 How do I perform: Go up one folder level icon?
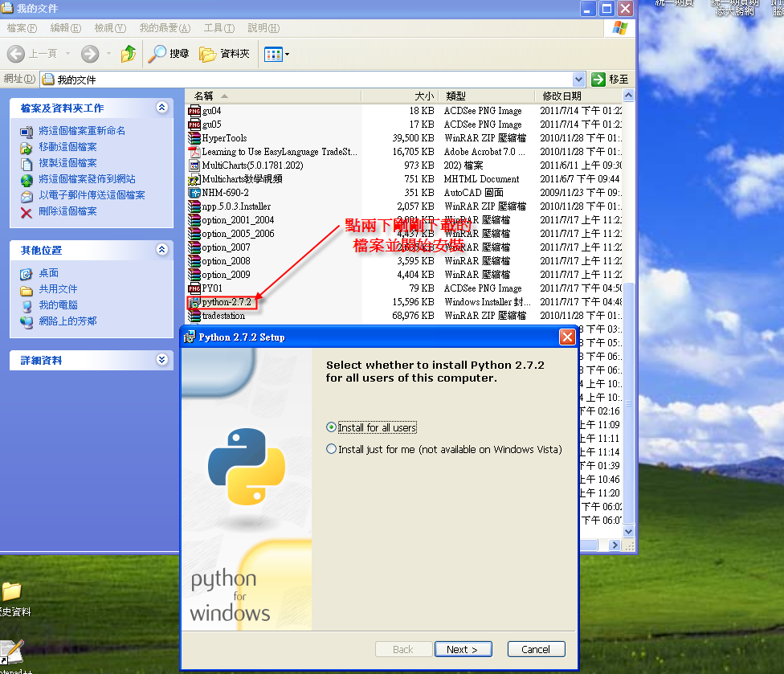tap(128, 54)
